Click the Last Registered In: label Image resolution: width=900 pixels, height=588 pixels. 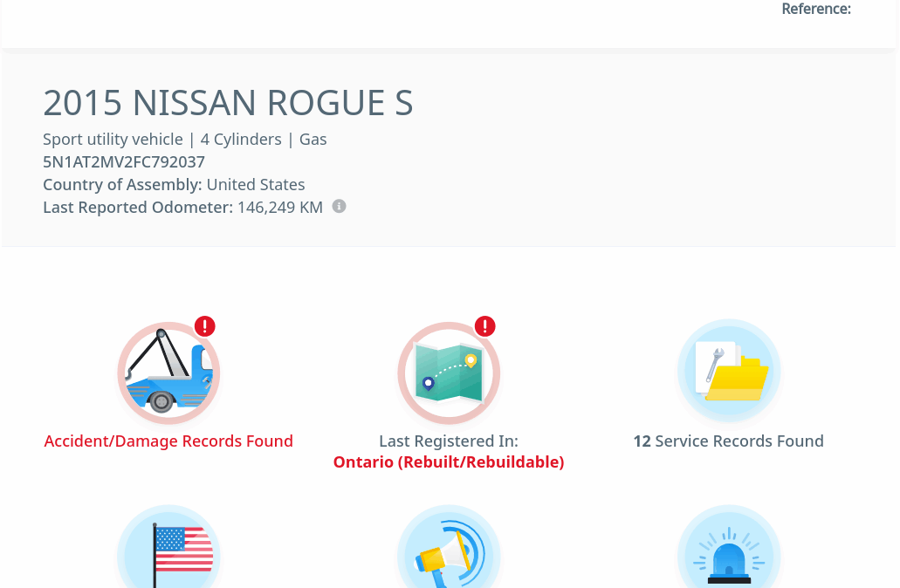[449, 441]
